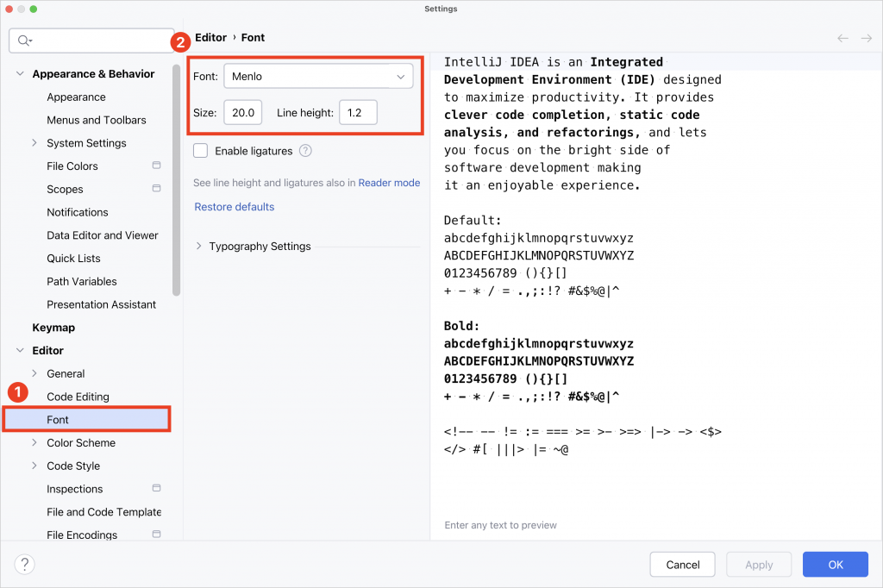Select Appearance in the settings tree
Screen dimensions: 883x588
point(76,97)
